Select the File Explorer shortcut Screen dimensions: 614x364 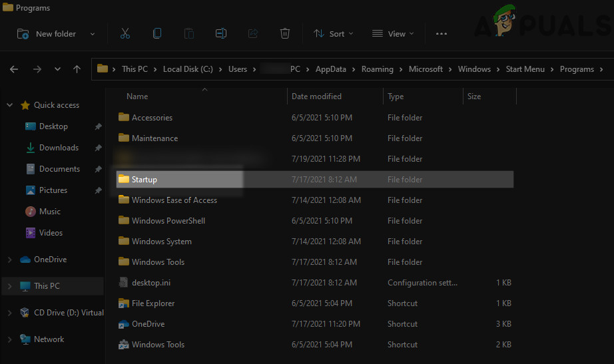pos(153,303)
